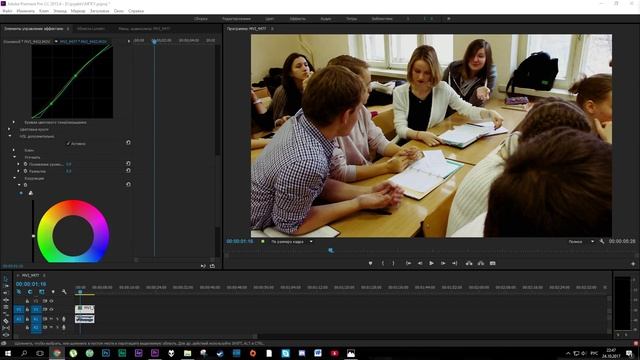Viewport: 640px width, 360px height.
Task: Switch to three-way color wheels icon
Action: click(x=31, y=193)
